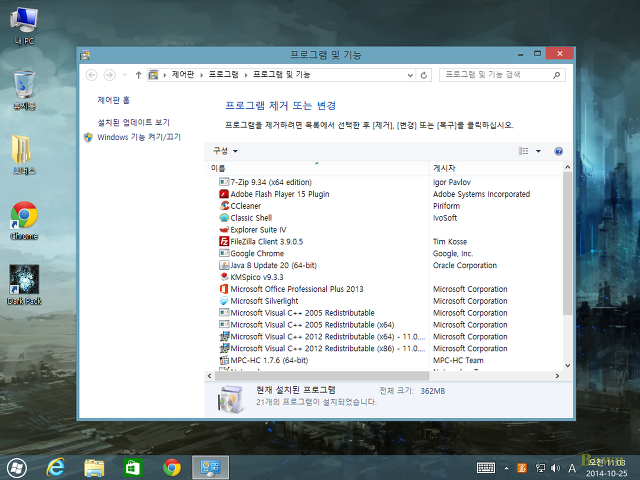This screenshot has width=640, height=480.
Task: Click the MPC-HC 1.7.6 icon
Action: click(224, 360)
